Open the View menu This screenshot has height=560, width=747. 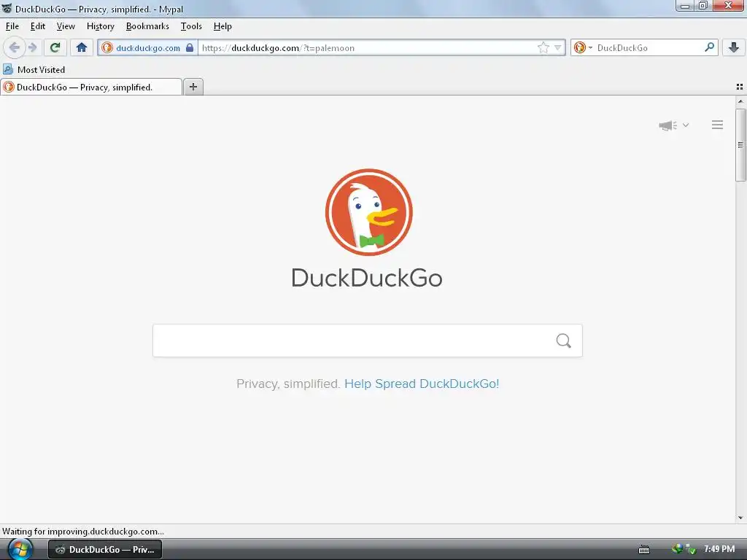66,26
